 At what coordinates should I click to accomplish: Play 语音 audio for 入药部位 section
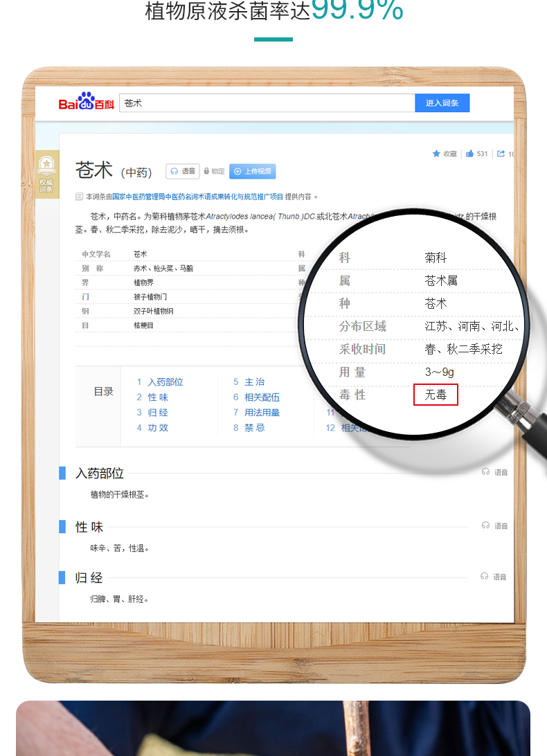point(495,472)
